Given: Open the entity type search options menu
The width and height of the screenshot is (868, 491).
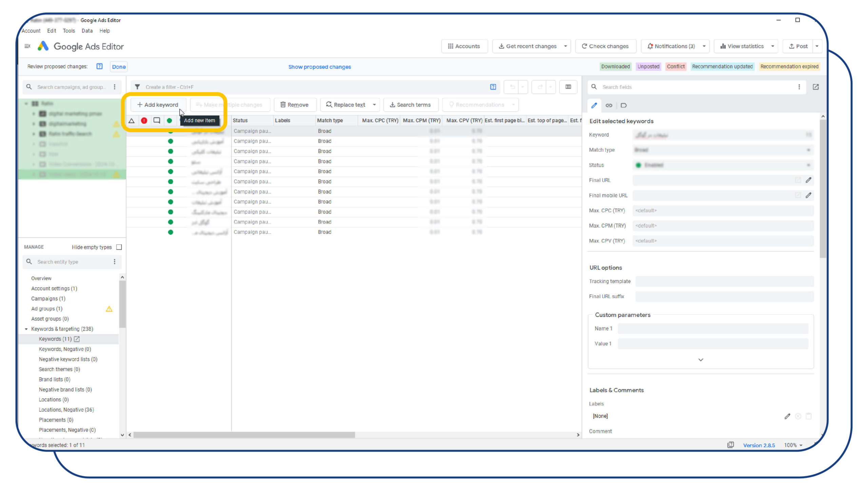Looking at the screenshot, I should point(115,262).
